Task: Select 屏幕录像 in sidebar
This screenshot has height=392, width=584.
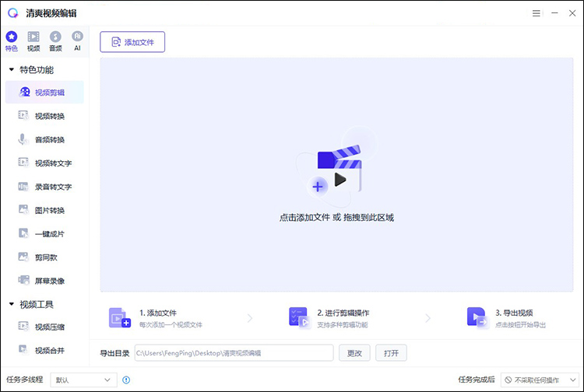Action: point(44,281)
